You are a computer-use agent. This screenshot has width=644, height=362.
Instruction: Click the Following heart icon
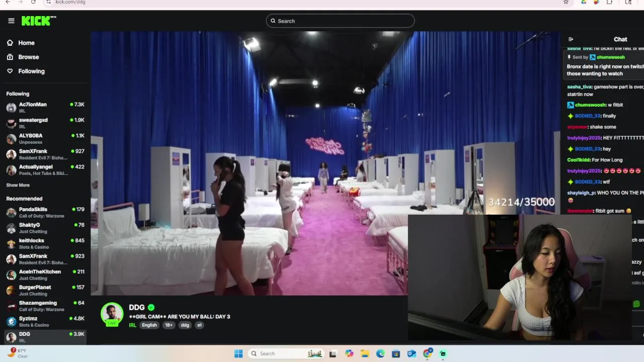tap(10, 71)
